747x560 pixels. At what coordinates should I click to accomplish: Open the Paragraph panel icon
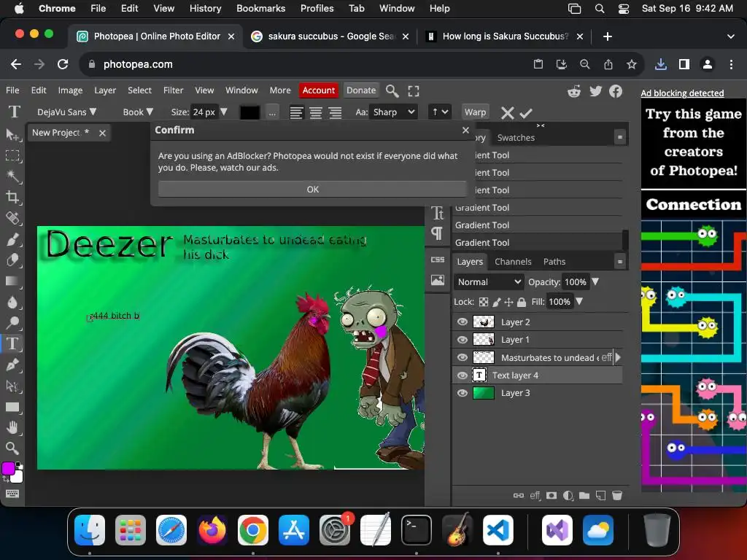coord(438,233)
